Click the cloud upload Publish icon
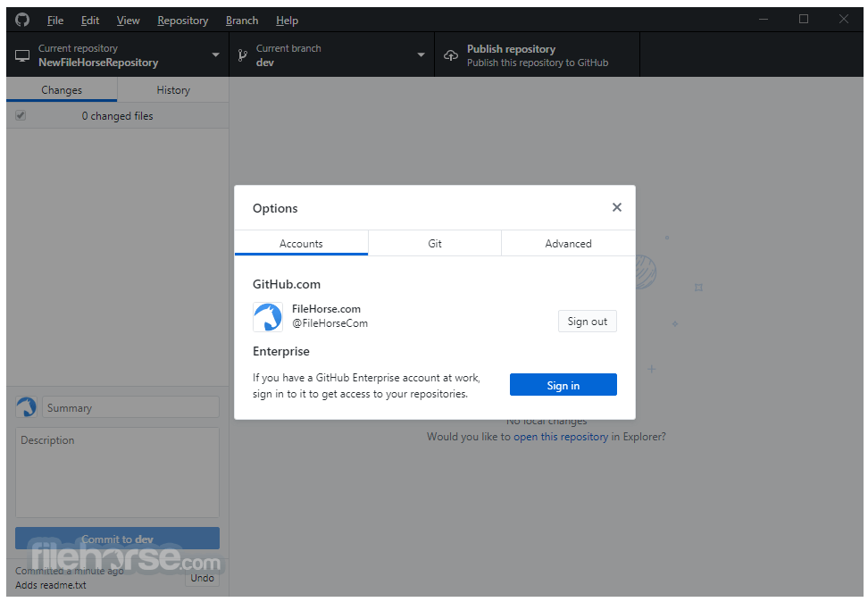 point(451,55)
